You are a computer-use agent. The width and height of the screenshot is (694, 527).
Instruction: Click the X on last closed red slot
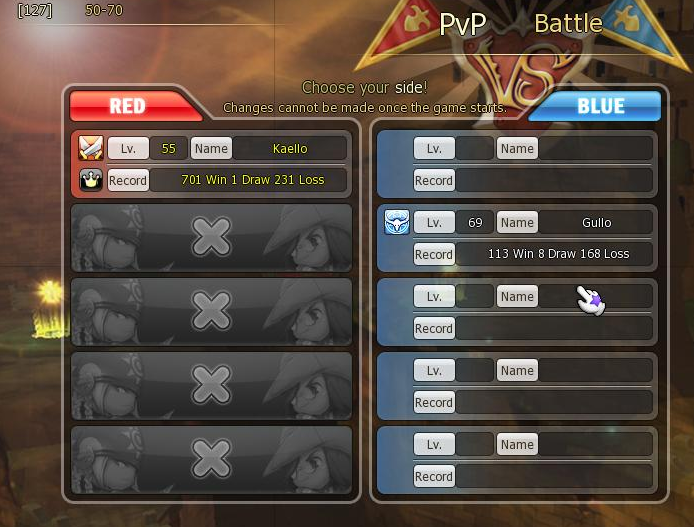pos(211,458)
